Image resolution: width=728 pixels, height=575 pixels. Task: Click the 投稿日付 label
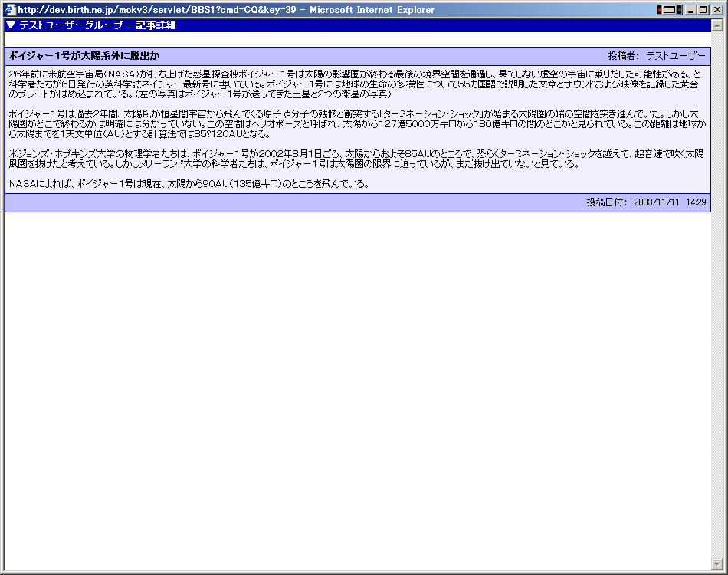(607, 202)
